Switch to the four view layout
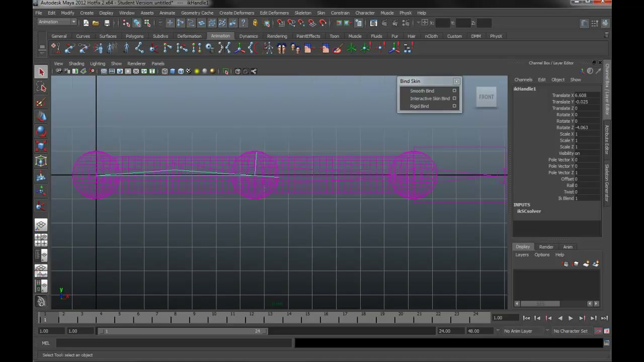 41,240
